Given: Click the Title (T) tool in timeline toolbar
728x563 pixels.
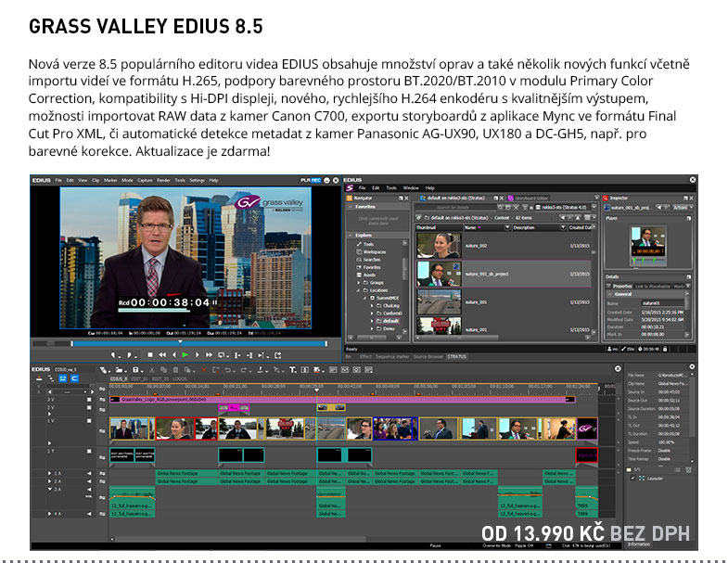Looking at the screenshot, I should click(x=292, y=370).
